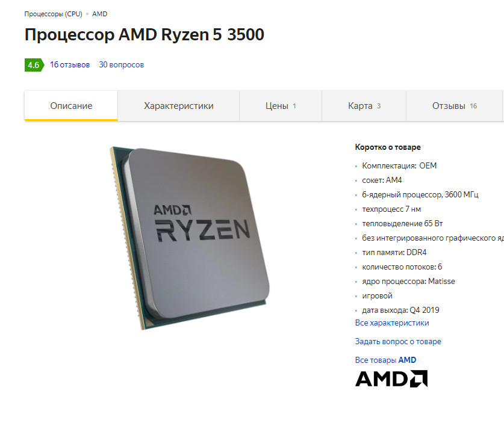The image size is (504, 423).
Task: Click the ядро процессора: Matisse list item
Action: click(408, 282)
